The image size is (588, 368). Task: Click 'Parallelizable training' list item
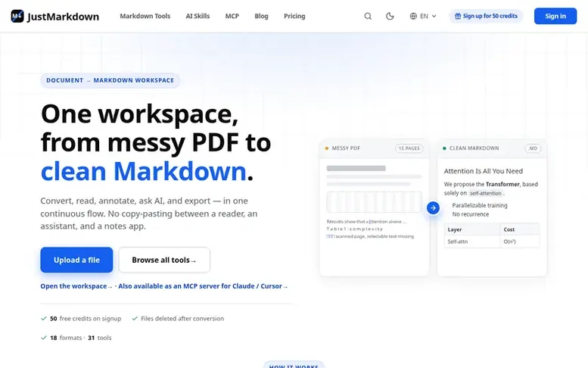click(x=480, y=205)
